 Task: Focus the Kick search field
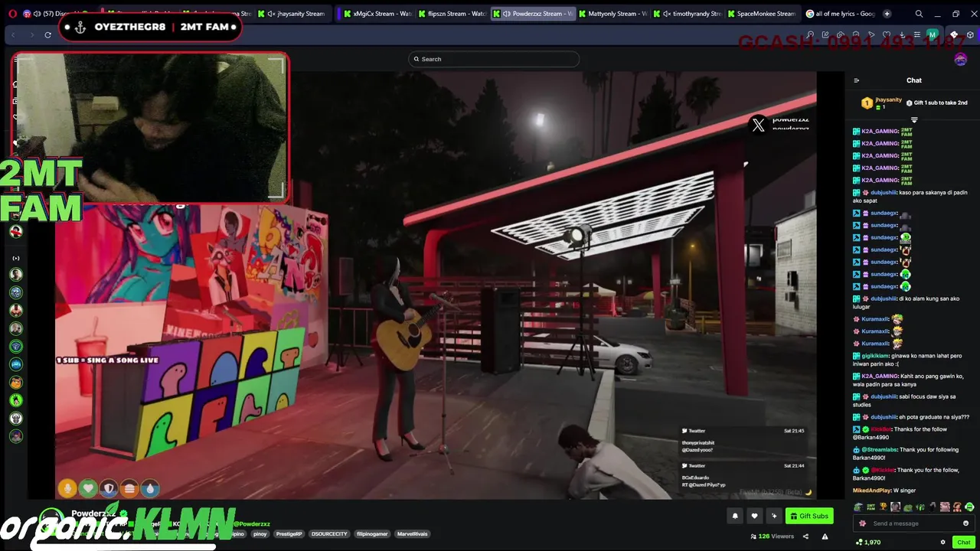494,59
